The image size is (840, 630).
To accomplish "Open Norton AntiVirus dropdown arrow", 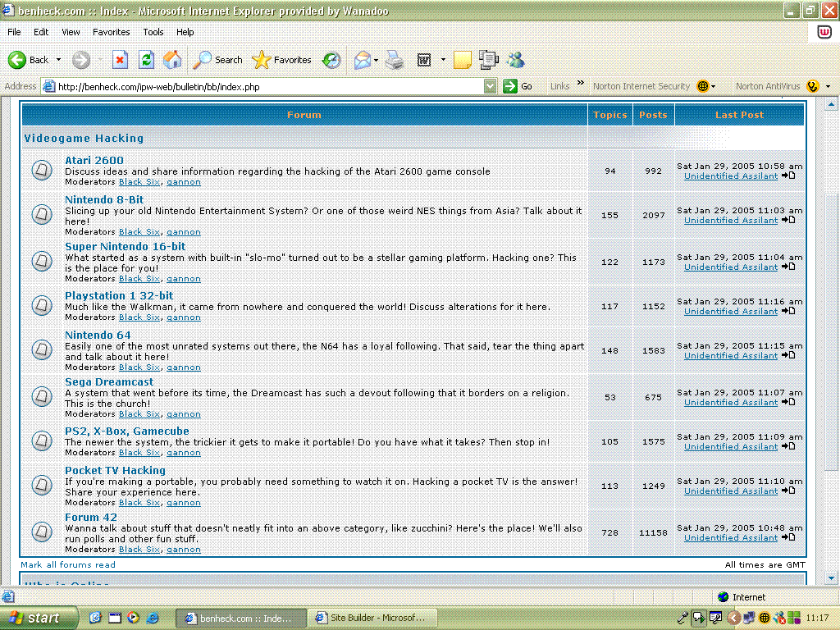I will (x=829, y=86).
